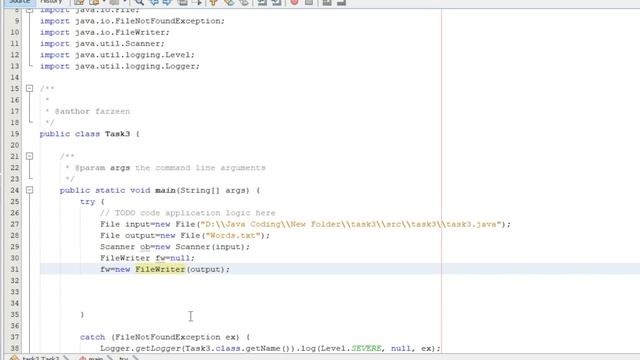The width and height of the screenshot is (640, 360).
Task: Click the ob variable on line 29
Action: coord(145,247)
